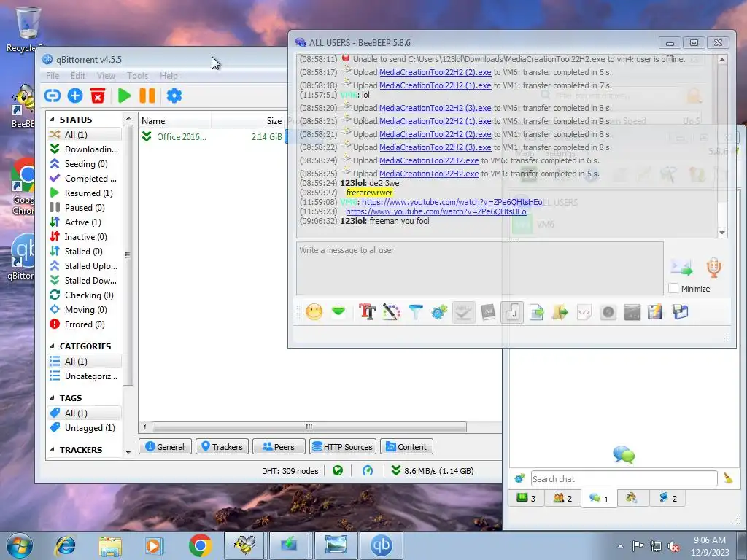This screenshot has width=747, height=560.
Task: Open the HTTP Sources details tab
Action: 343,447
